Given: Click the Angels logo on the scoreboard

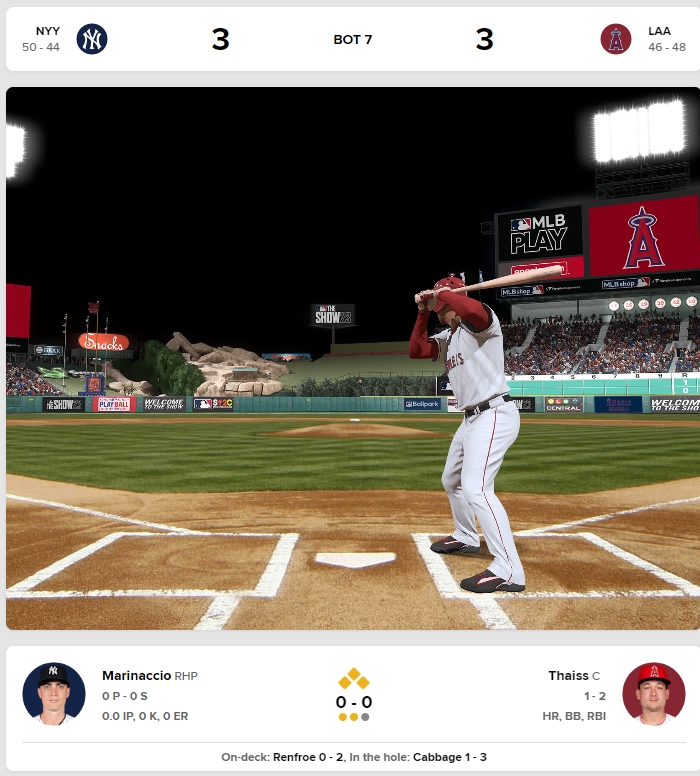Looking at the screenshot, I should [x=643, y=238].
